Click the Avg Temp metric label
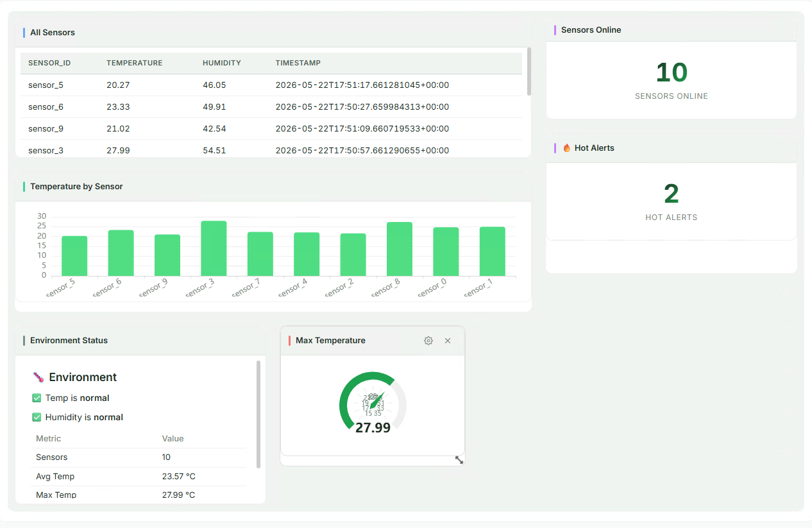Screen dimensions: 812x528 pos(55,477)
